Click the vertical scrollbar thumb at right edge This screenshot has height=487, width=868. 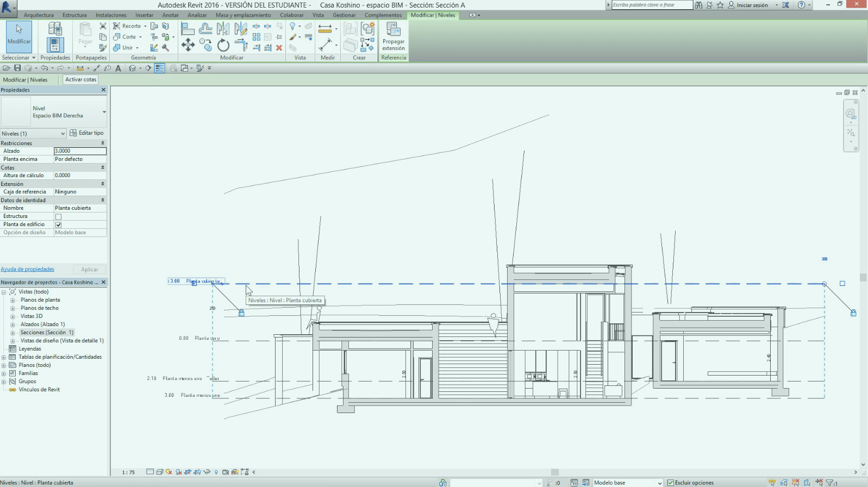(863, 278)
